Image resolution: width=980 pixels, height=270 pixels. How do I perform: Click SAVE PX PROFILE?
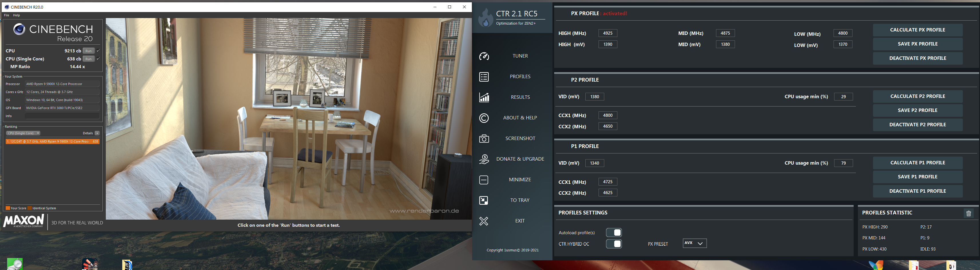(918, 44)
